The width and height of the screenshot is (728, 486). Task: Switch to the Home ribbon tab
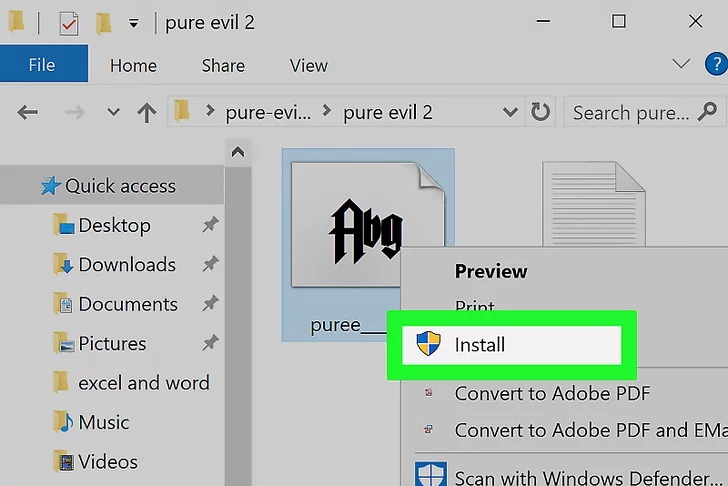(133, 65)
